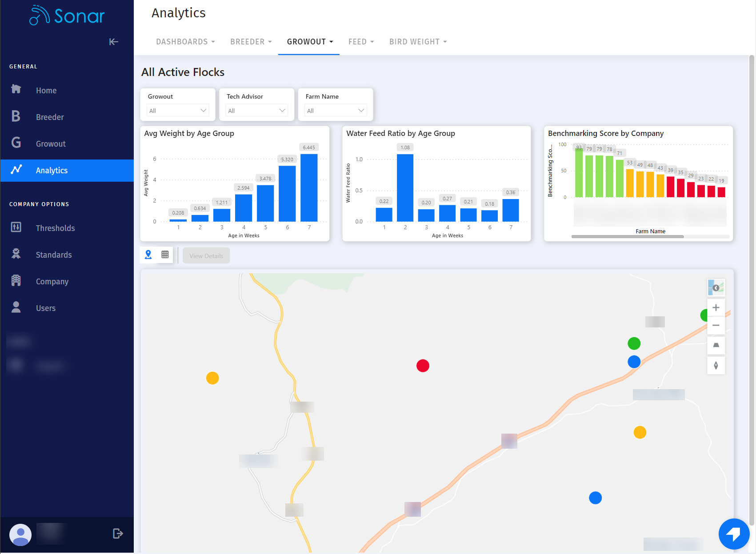The image size is (756, 554).
Task: Click the Analytics graph icon
Action: (x=16, y=169)
